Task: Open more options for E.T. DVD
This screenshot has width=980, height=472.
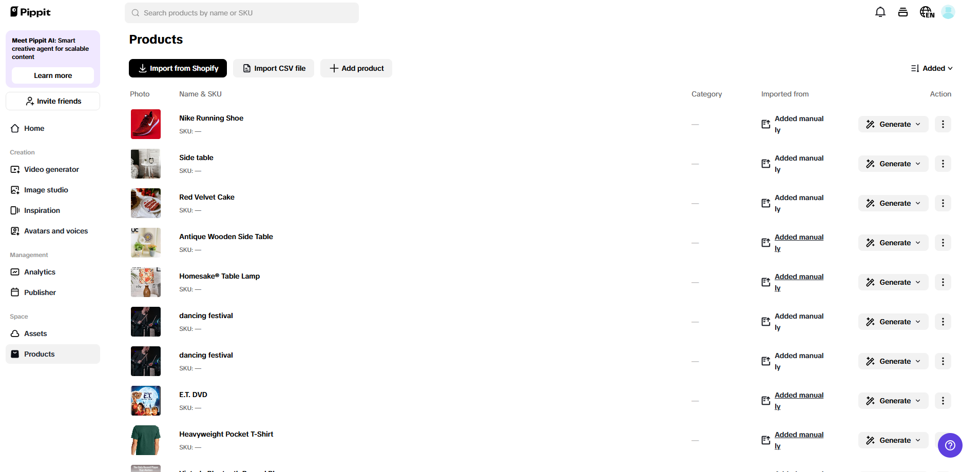Action: [943, 401]
